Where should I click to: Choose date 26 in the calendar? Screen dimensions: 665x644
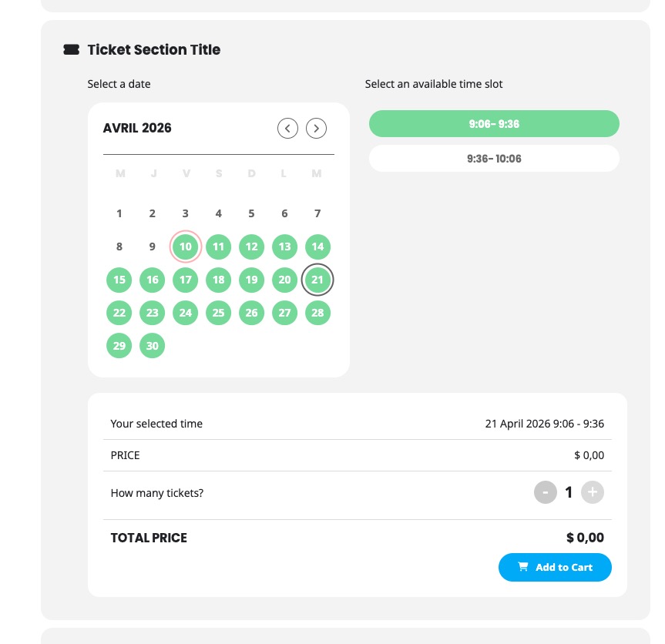pyautogui.click(x=251, y=313)
